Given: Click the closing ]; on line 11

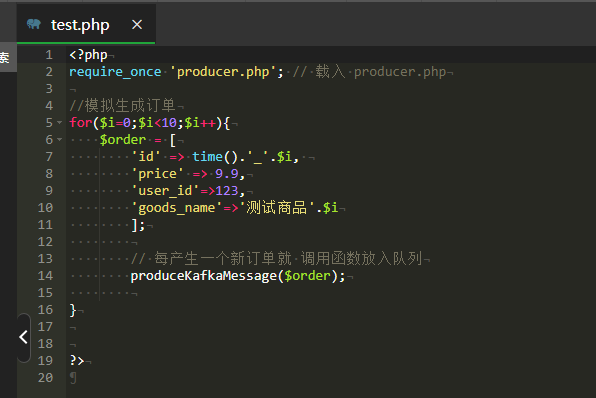Looking at the screenshot, I should pyautogui.click(x=138, y=225).
